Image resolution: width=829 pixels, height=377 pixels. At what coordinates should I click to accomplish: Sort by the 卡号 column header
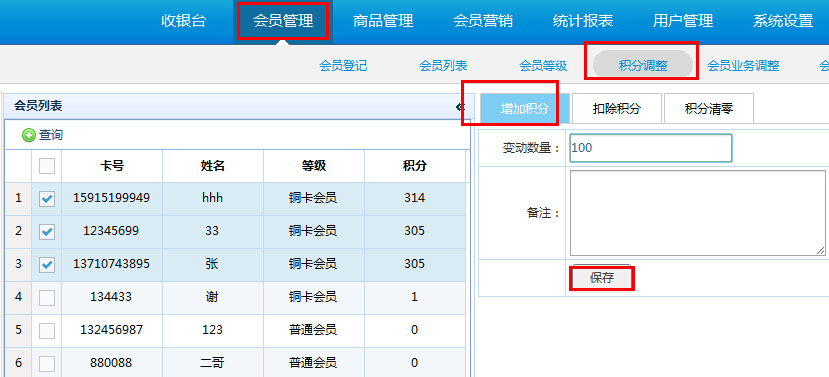tap(112, 166)
